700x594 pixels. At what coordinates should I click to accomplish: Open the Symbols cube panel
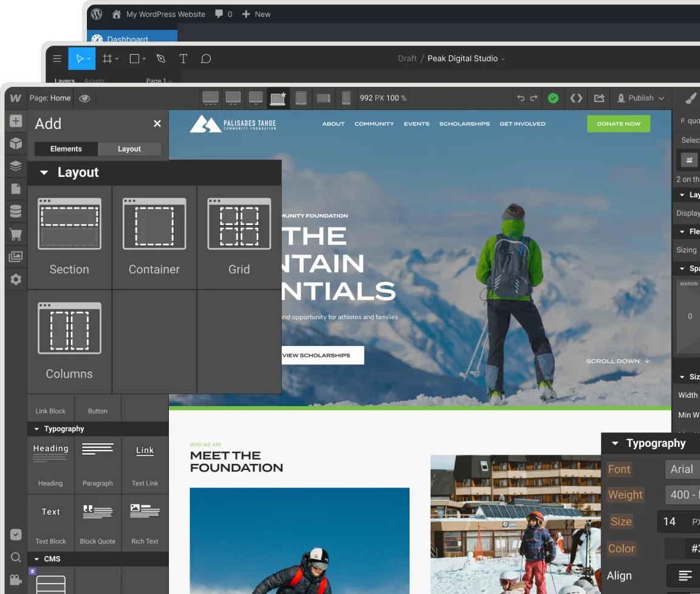[16, 143]
